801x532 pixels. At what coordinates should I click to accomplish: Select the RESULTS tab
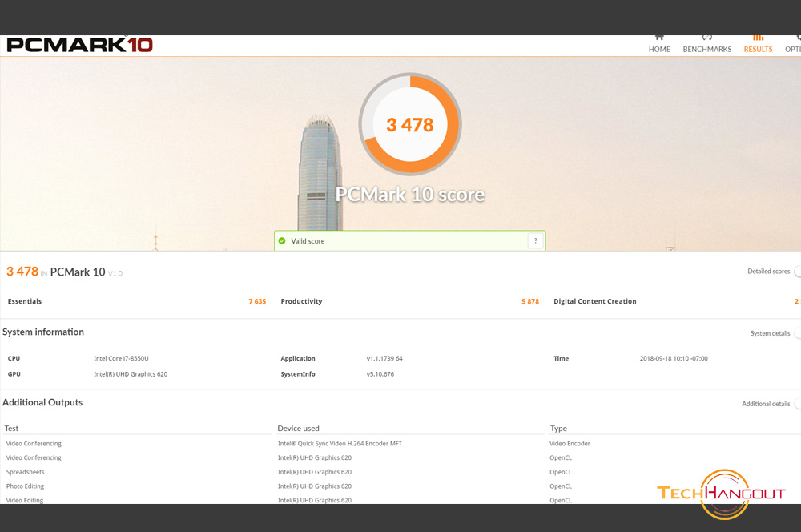[758, 45]
